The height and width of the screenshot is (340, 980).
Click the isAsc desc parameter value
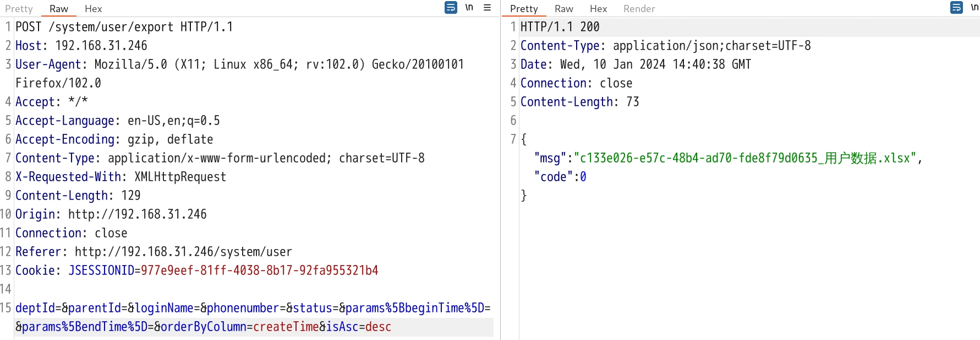[378, 327]
